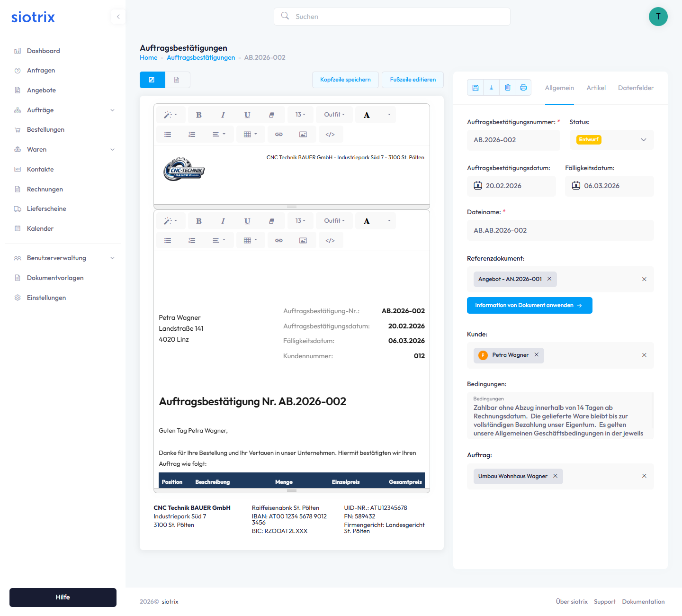Image resolution: width=682 pixels, height=616 pixels.
Task: Click the trash delete icon
Action: pyautogui.click(x=507, y=88)
